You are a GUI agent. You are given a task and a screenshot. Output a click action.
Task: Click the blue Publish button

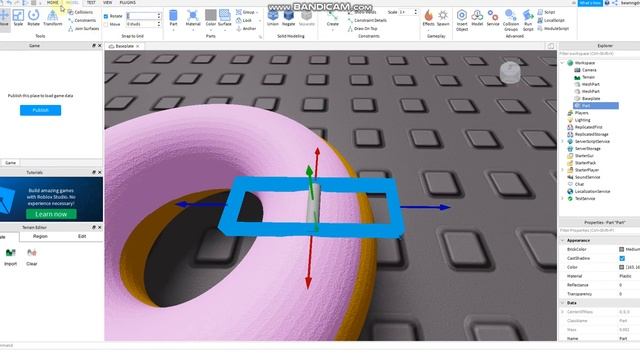pyautogui.click(x=40, y=110)
